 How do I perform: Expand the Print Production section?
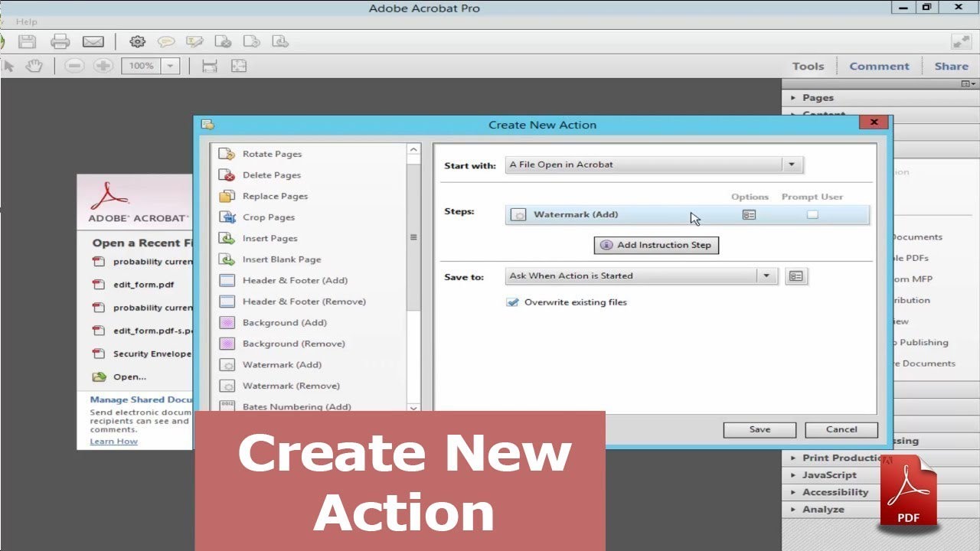(841, 458)
